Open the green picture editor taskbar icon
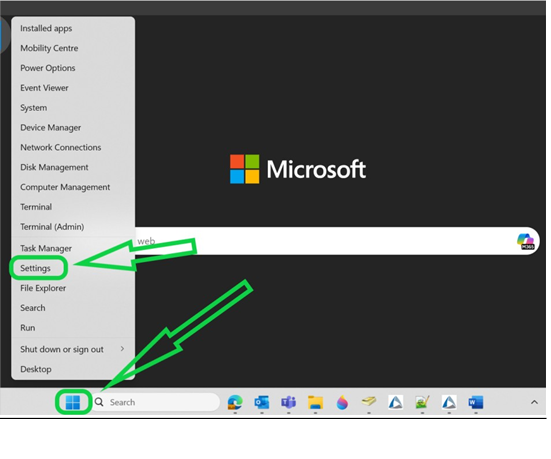551x459 pixels. (x=422, y=402)
